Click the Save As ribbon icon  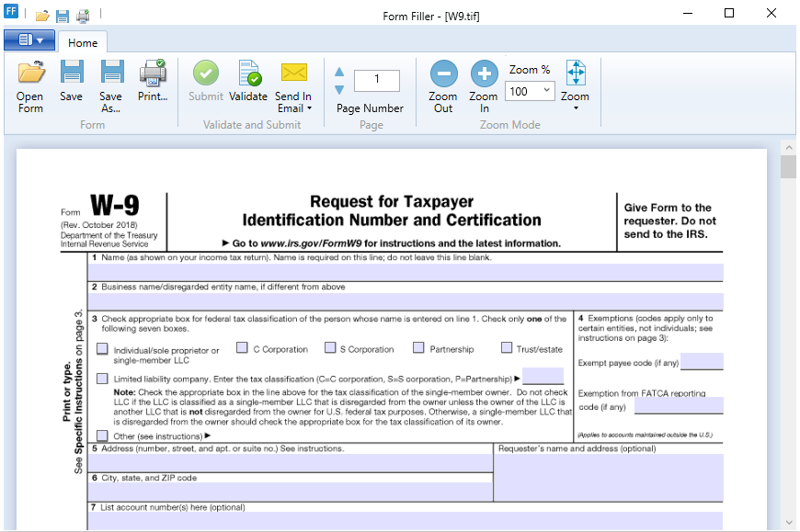click(x=111, y=73)
